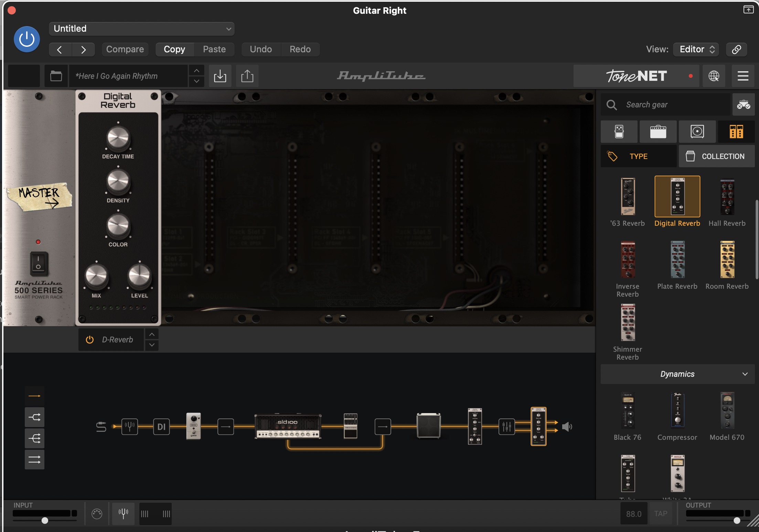Click the Paste button
This screenshot has height=532, width=759.
(214, 50)
